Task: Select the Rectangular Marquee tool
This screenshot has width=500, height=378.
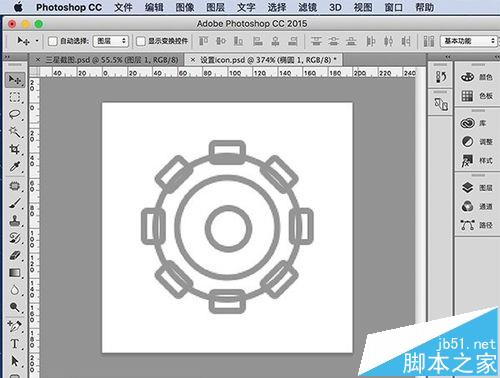Action: pyautogui.click(x=15, y=97)
